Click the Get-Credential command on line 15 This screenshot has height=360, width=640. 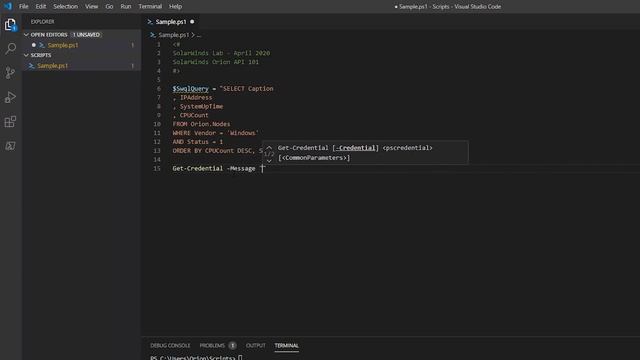(x=198, y=169)
